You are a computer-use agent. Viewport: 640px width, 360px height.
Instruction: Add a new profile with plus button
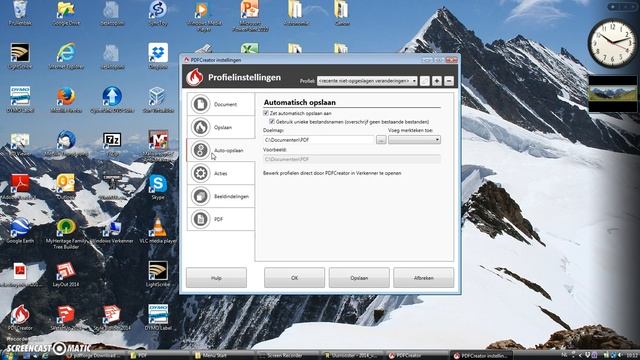coord(437,81)
